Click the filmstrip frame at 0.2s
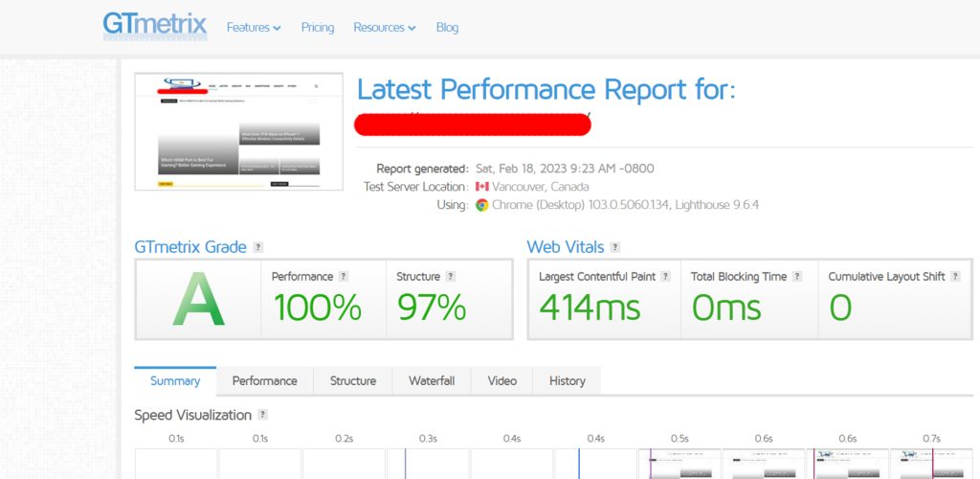Image resolution: width=980 pixels, height=479 pixels. point(344,464)
